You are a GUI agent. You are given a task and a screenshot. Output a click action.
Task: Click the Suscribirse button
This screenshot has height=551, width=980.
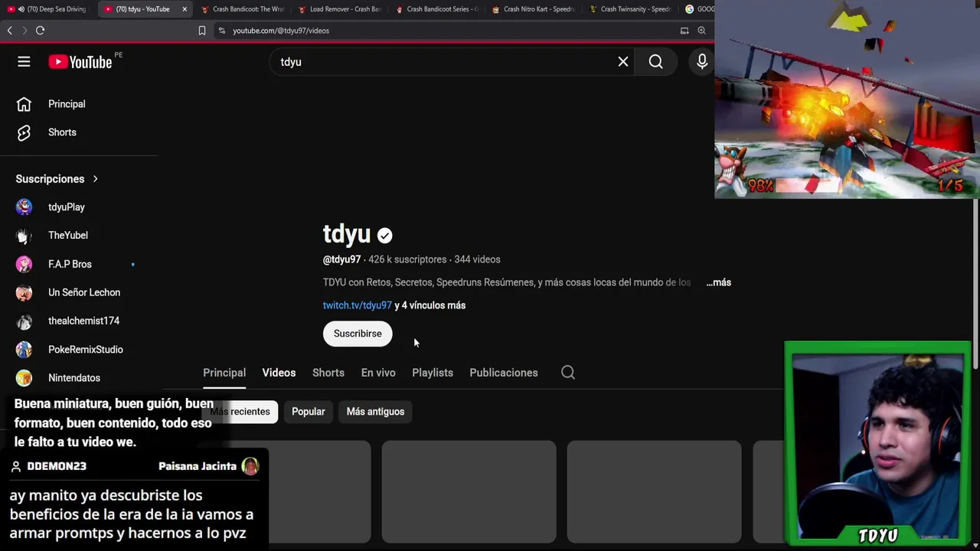coord(358,334)
